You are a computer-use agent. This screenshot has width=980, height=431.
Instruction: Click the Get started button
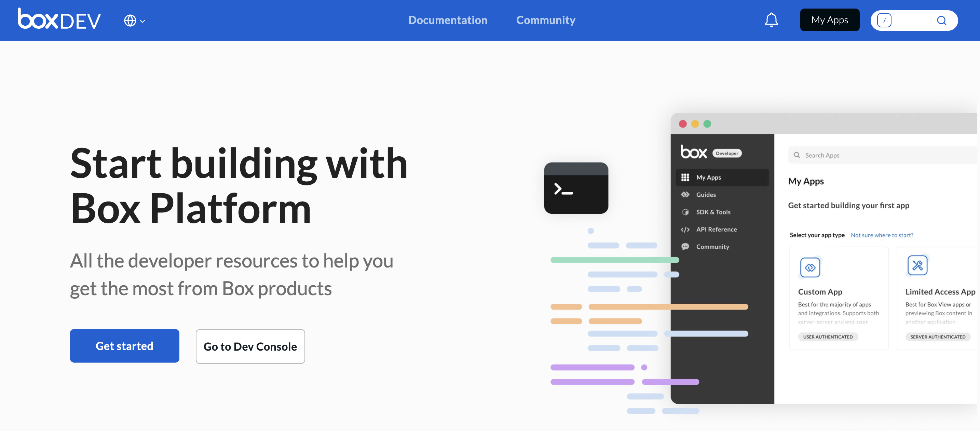[x=124, y=346]
